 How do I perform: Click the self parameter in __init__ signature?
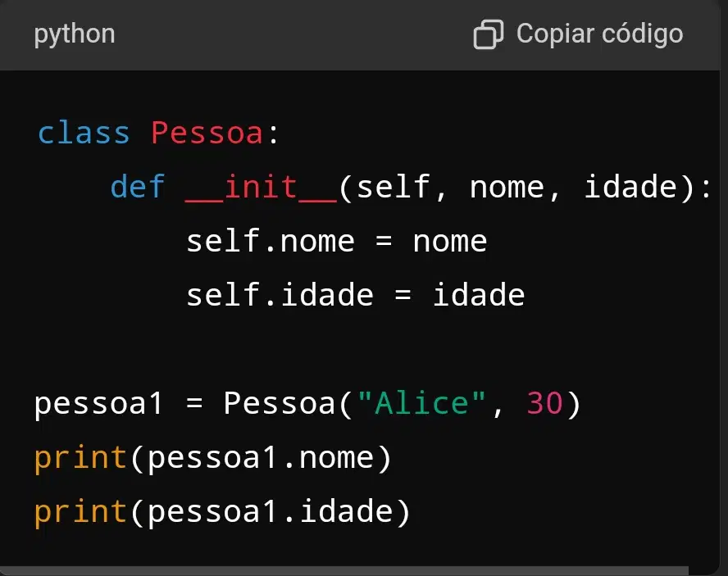click(x=394, y=187)
